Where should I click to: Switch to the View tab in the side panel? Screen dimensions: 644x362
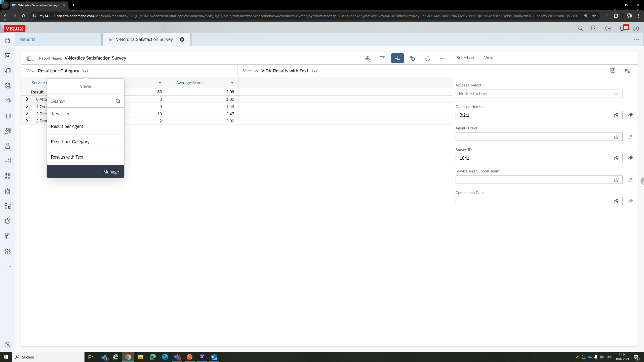pyautogui.click(x=489, y=58)
